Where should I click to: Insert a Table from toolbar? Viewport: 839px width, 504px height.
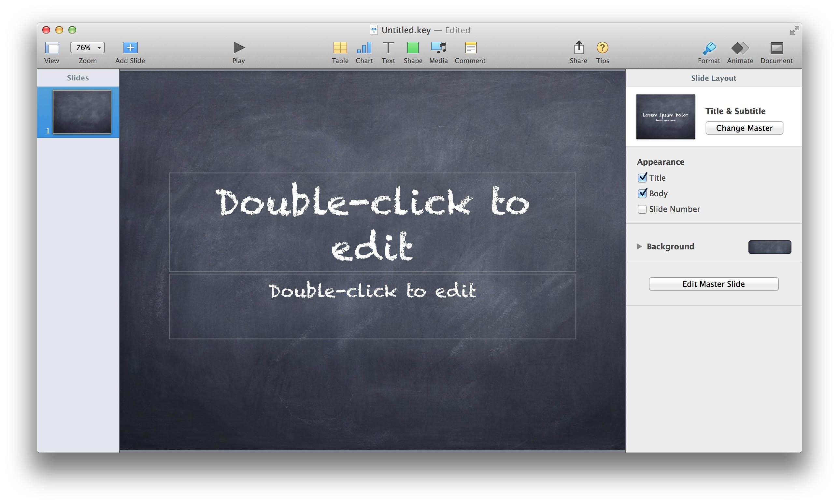[x=340, y=48]
